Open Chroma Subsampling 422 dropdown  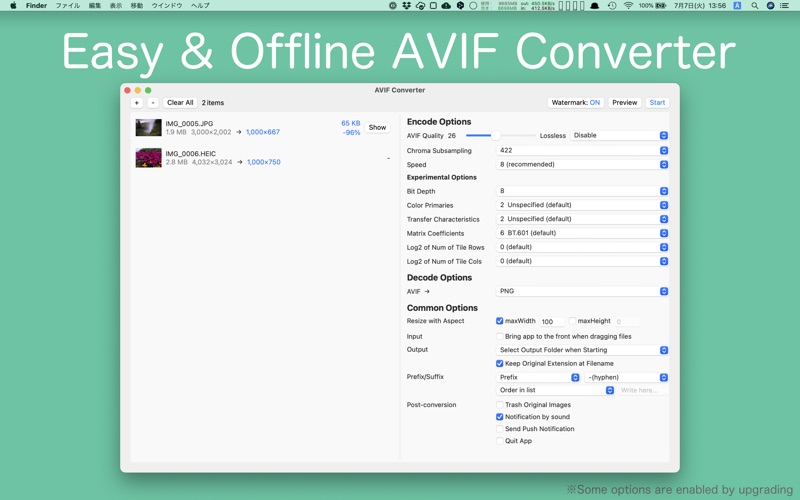pyautogui.click(x=582, y=151)
